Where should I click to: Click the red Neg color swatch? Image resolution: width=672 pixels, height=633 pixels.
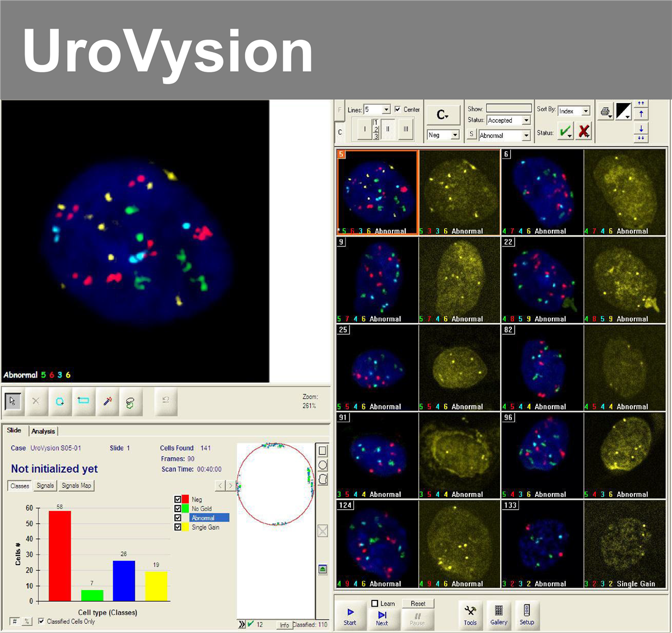pyautogui.click(x=185, y=499)
